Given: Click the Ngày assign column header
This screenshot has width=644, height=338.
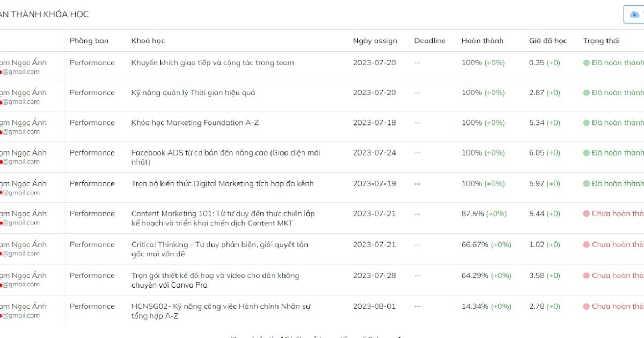Looking at the screenshot, I should (x=375, y=41).
